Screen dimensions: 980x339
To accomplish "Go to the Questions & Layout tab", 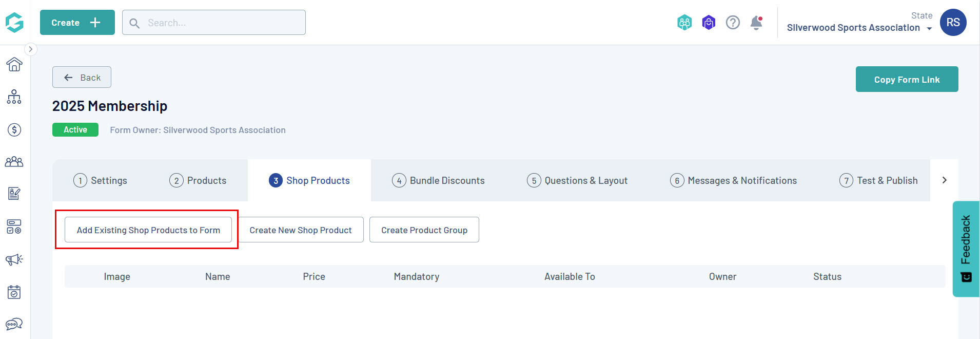I will point(577,180).
